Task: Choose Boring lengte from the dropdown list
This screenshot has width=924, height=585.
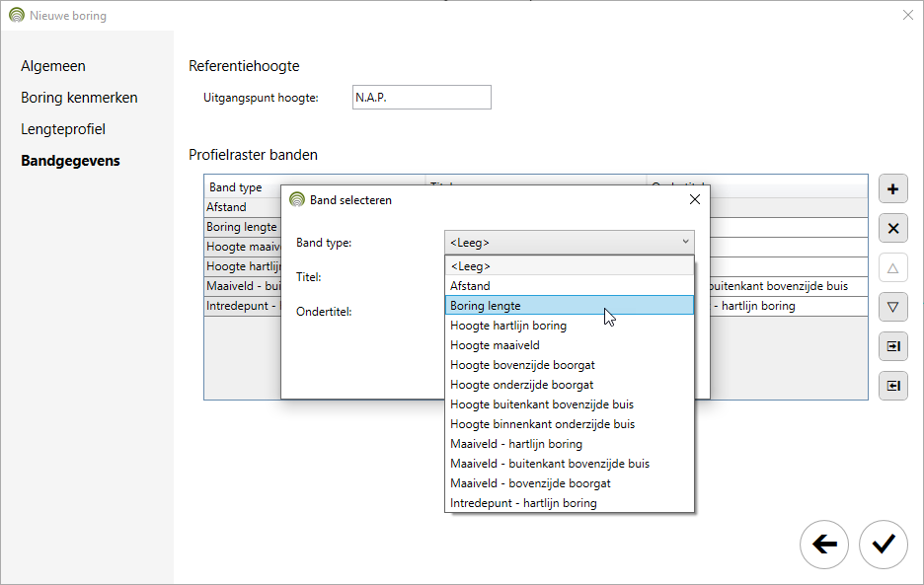Action: (x=570, y=305)
